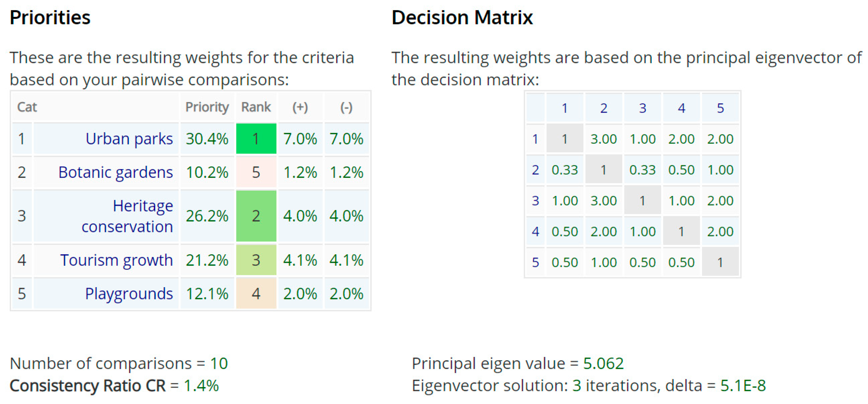Viewport: 868px width, 404px height.
Task: Click the 0.33 cell in matrix row 2, column 1
Action: [565, 170]
